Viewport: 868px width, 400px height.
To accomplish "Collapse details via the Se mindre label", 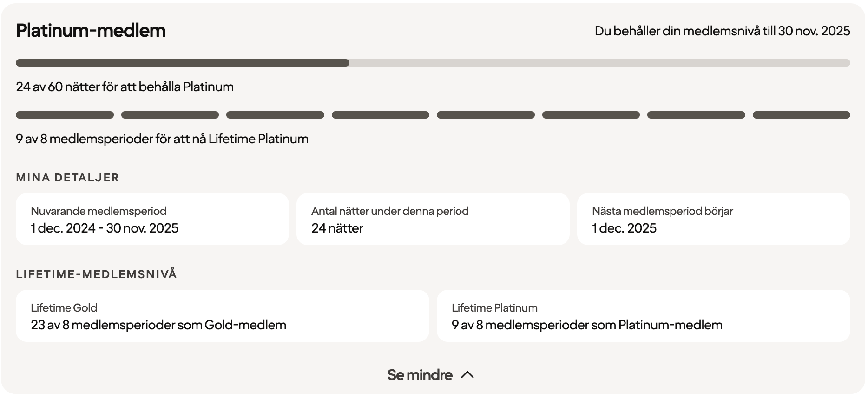I will [420, 375].
